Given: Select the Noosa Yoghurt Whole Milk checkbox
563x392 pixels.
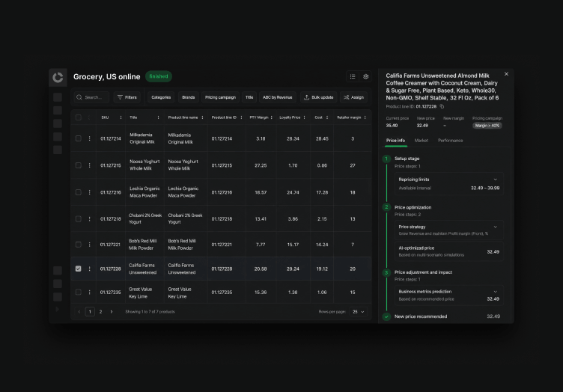Looking at the screenshot, I should tap(79, 165).
